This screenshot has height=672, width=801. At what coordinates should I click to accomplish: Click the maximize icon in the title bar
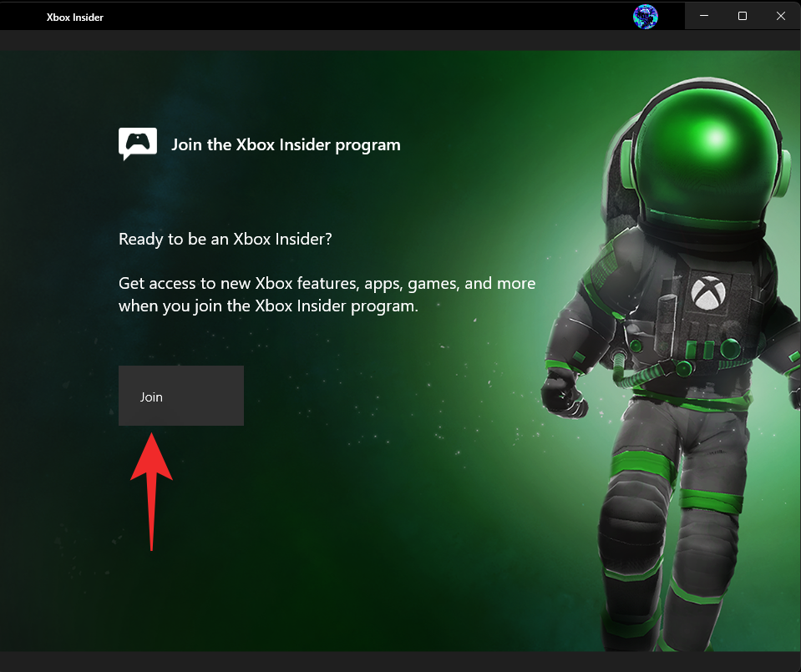pos(742,15)
